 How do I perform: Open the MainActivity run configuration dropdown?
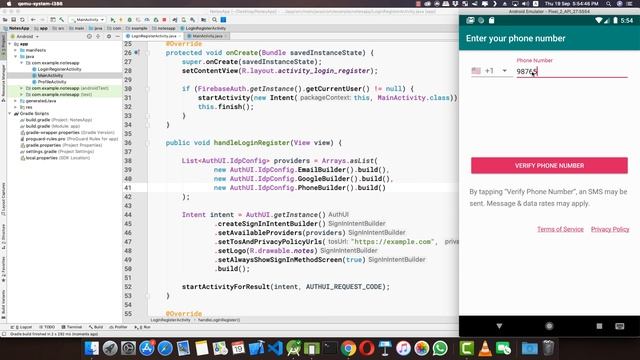87,20
